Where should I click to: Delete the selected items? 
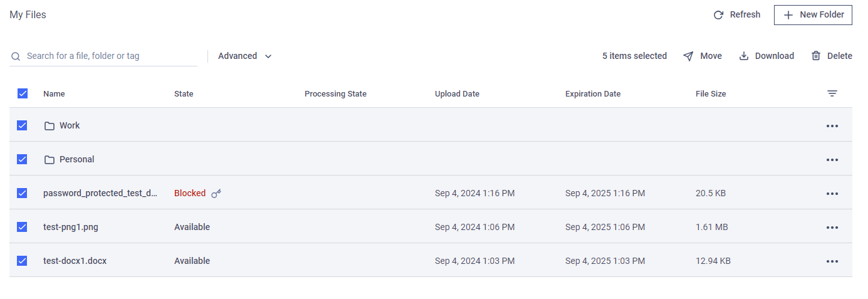(x=832, y=56)
